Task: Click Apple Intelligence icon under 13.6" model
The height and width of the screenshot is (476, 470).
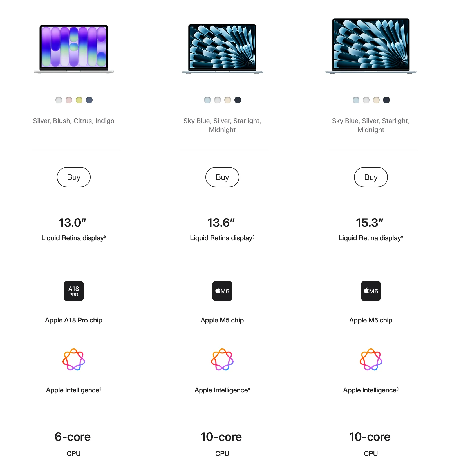Action: [222, 360]
